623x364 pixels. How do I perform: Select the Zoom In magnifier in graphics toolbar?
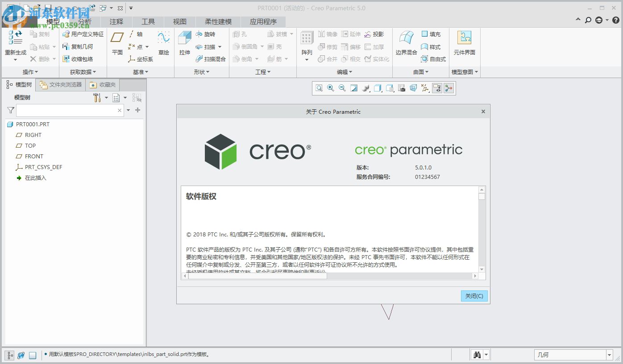tap(330, 88)
